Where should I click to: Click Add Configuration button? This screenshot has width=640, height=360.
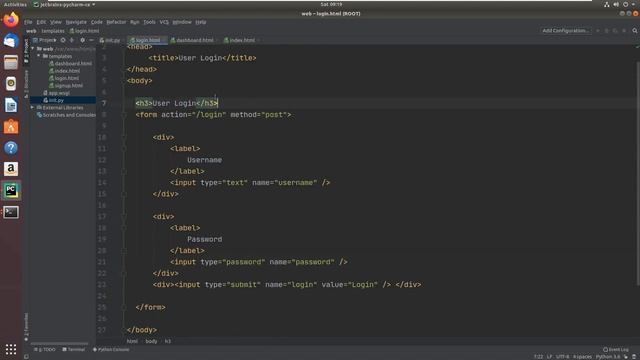pyautogui.click(x=565, y=31)
